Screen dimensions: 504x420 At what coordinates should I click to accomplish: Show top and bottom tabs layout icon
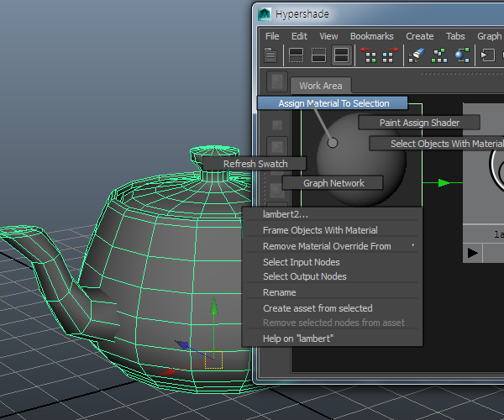point(341,55)
